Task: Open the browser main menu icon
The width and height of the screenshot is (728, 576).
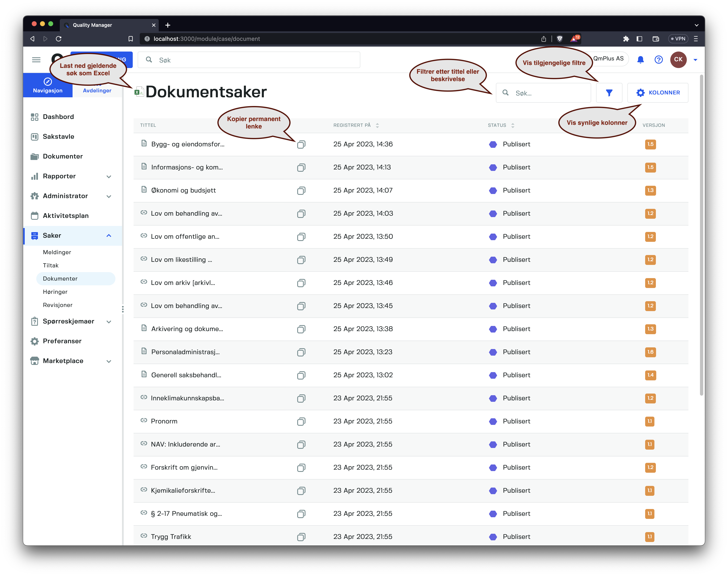Action: 696,39
